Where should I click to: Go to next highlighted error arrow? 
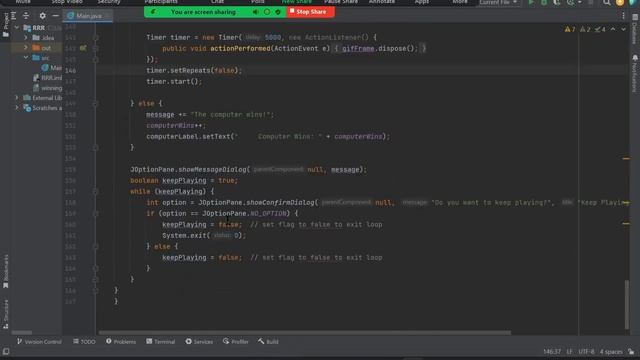[x=623, y=29]
